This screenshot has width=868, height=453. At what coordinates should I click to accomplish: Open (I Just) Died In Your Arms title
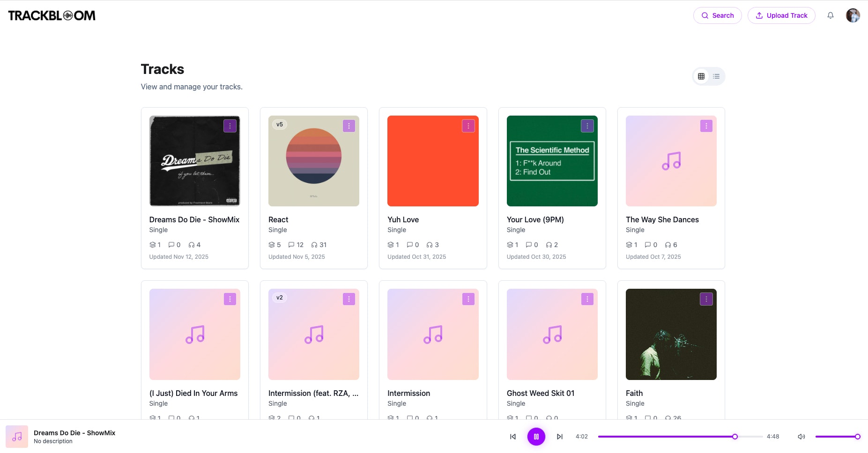pyautogui.click(x=193, y=393)
